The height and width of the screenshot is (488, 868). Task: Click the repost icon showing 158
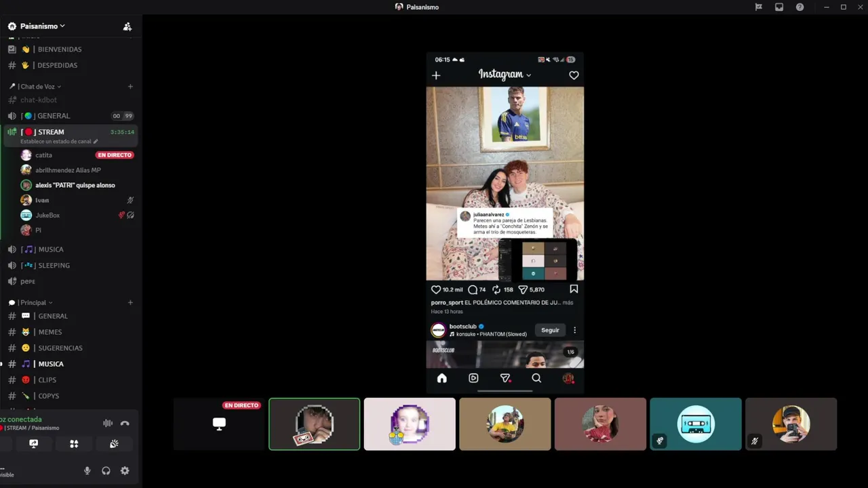click(496, 289)
